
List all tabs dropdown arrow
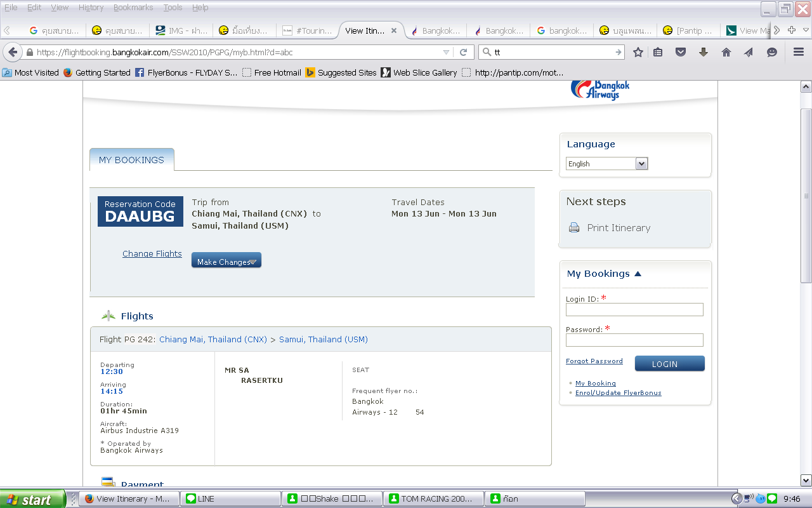pyautogui.click(x=806, y=30)
